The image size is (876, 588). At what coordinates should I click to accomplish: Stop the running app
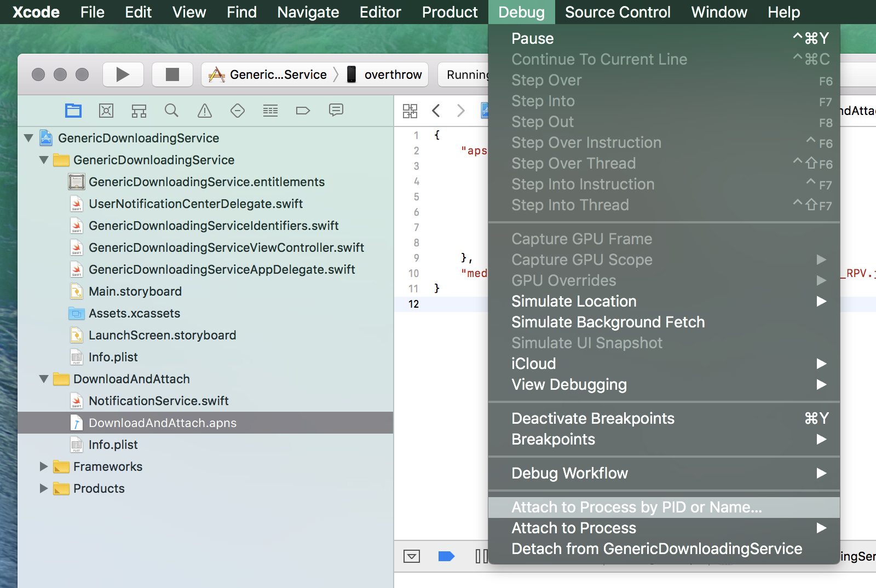172,74
